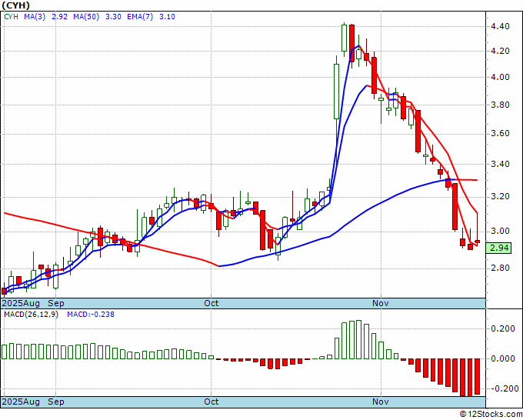Click the 4.40 price axis label
Viewport: 523px width, 420px height.
[500, 26]
